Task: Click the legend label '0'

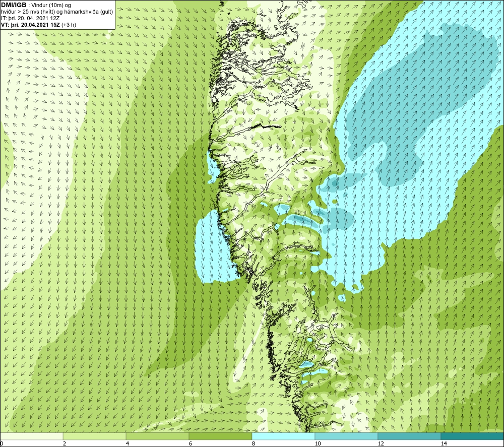Action: pos(2,443)
